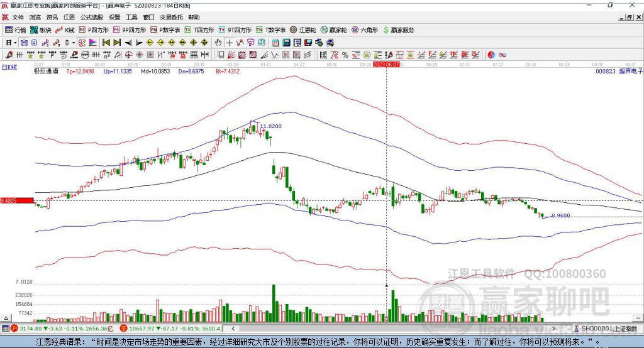Click the yin-yang symbol icon
The image size is (644, 348).
pos(491,55)
